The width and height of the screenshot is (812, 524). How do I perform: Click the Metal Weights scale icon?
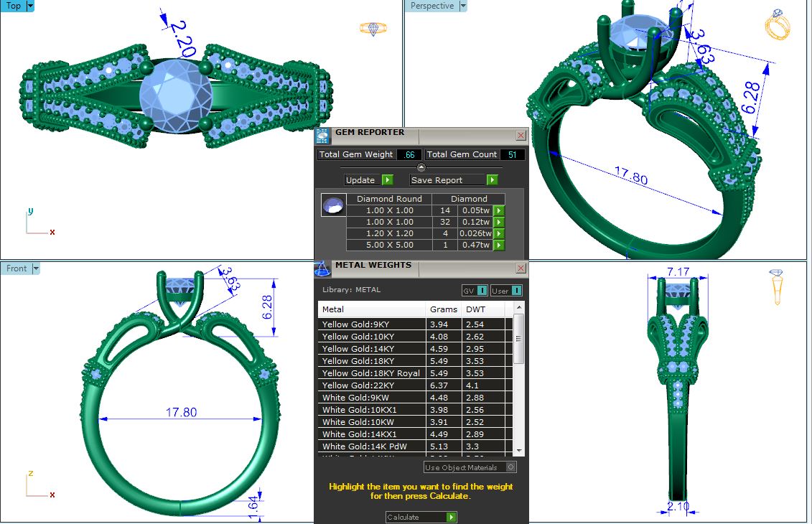[323, 267]
